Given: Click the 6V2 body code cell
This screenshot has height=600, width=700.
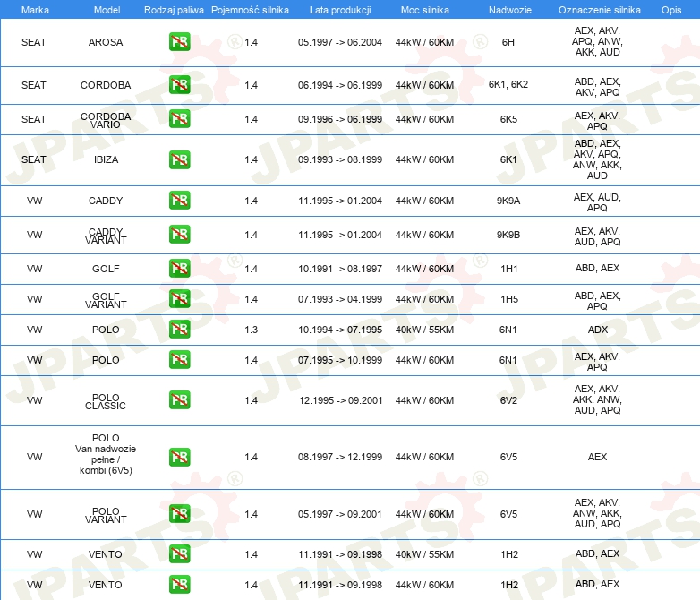Looking at the screenshot, I should (508, 400).
